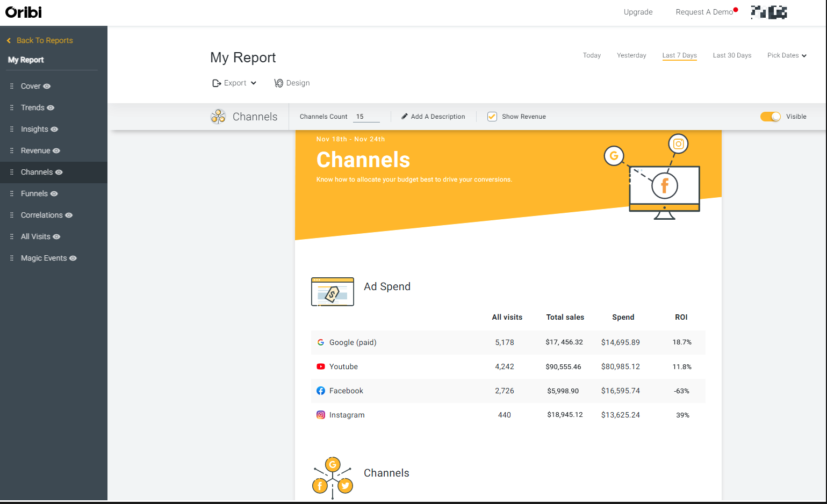Click the drag handle next to Magic Events
The width and height of the screenshot is (827, 504).
coord(12,258)
